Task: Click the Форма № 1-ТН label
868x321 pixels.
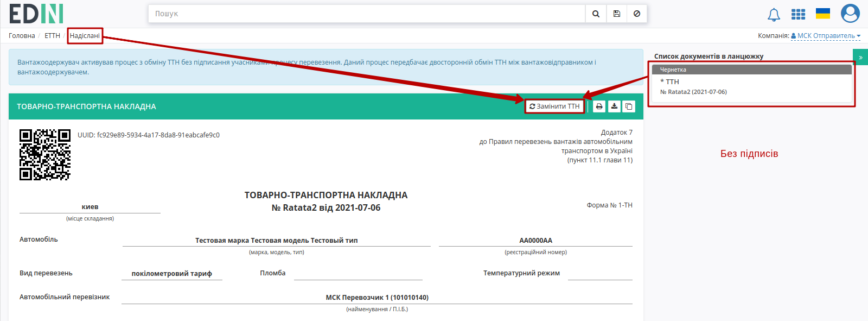Action: [609, 205]
